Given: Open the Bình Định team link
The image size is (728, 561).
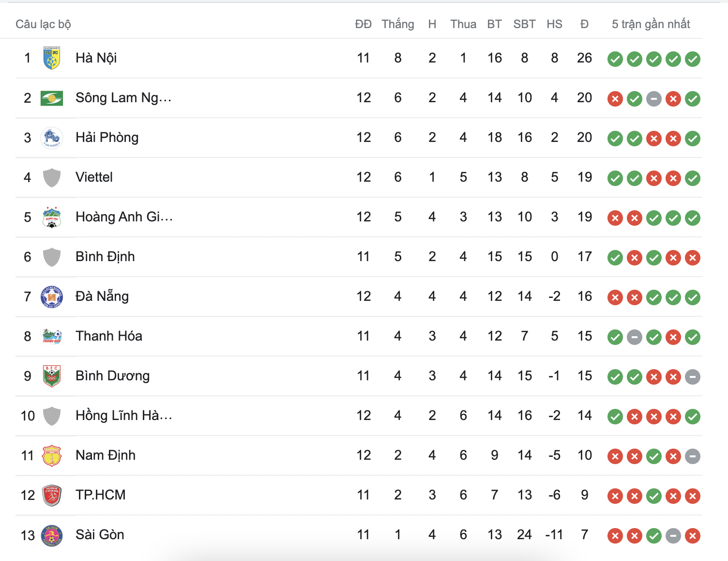Looking at the screenshot, I should [x=105, y=257].
